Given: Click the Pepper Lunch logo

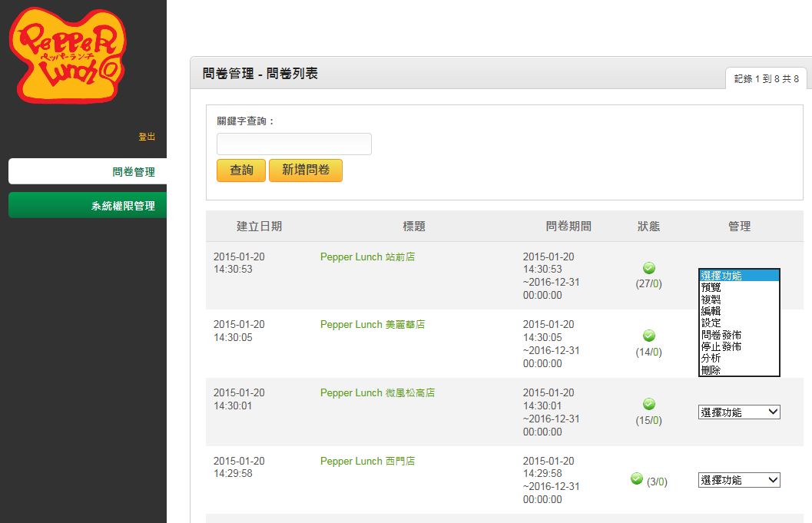Looking at the screenshot, I should tap(68, 55).
